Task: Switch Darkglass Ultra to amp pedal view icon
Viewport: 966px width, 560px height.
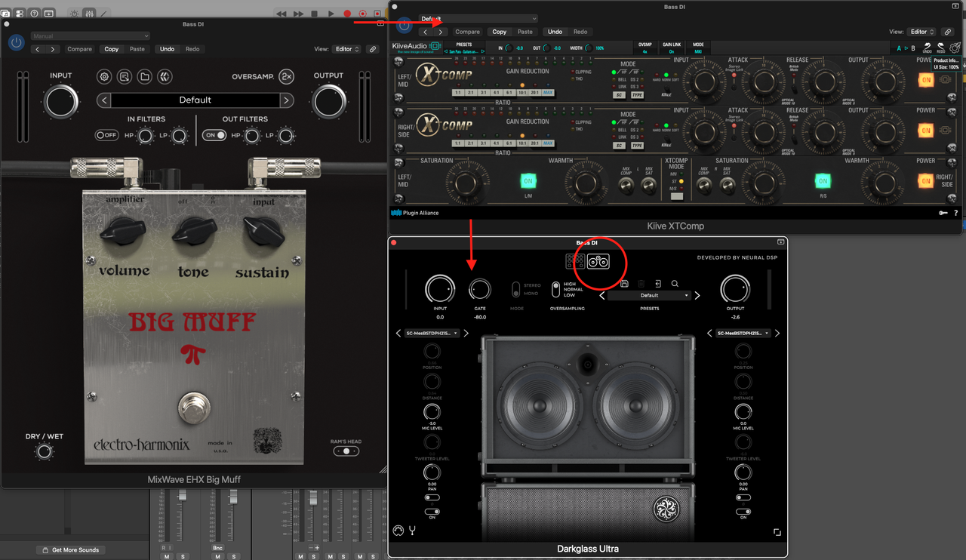Action: [x=576, y=262]
